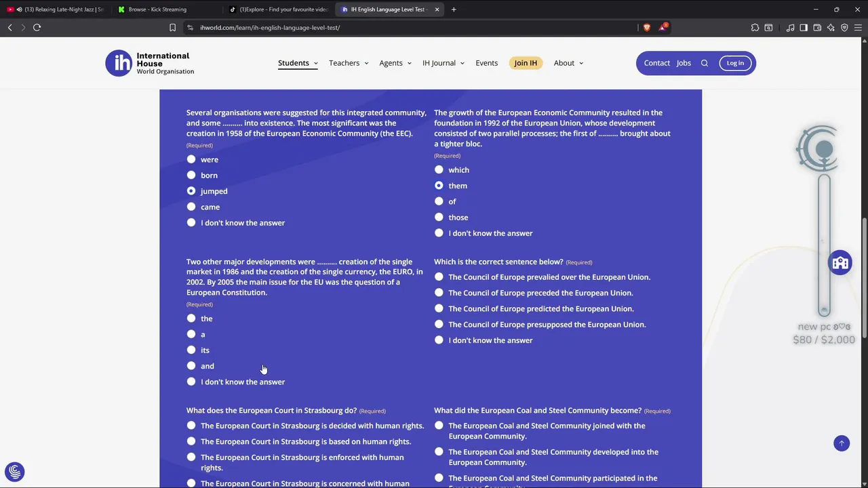Toggle the browser sidebar panel icon
This screenshot has width=868, height=488.
click(804, 27)
